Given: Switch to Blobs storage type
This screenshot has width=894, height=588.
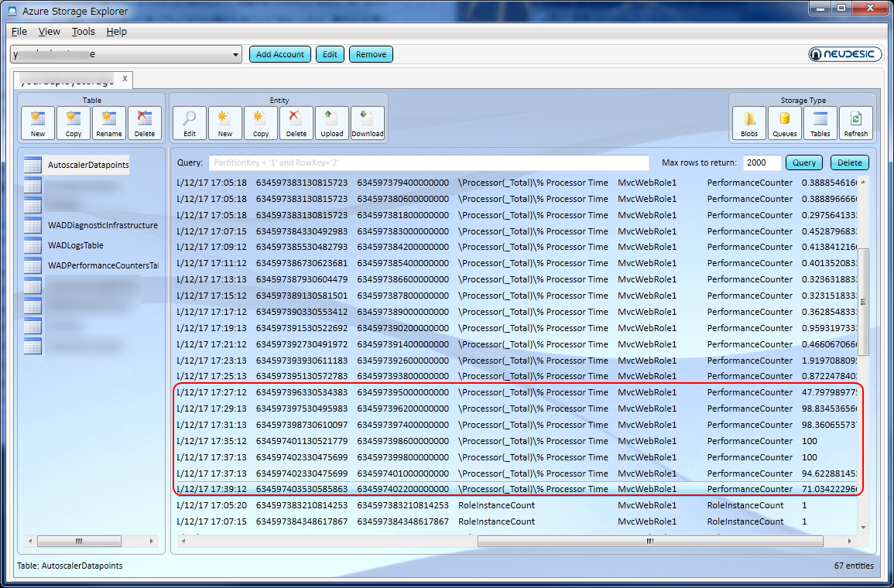Looking at the screenshot, I should [x=749, y=123].
